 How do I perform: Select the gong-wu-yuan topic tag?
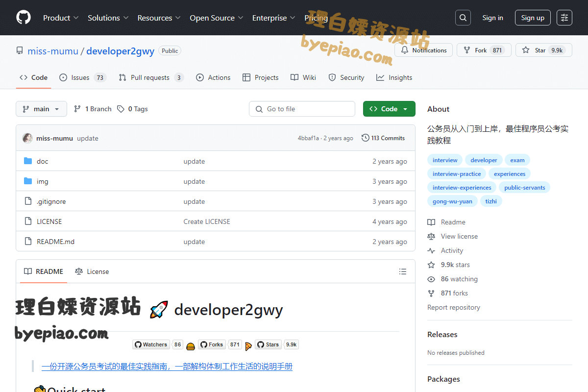452,201
